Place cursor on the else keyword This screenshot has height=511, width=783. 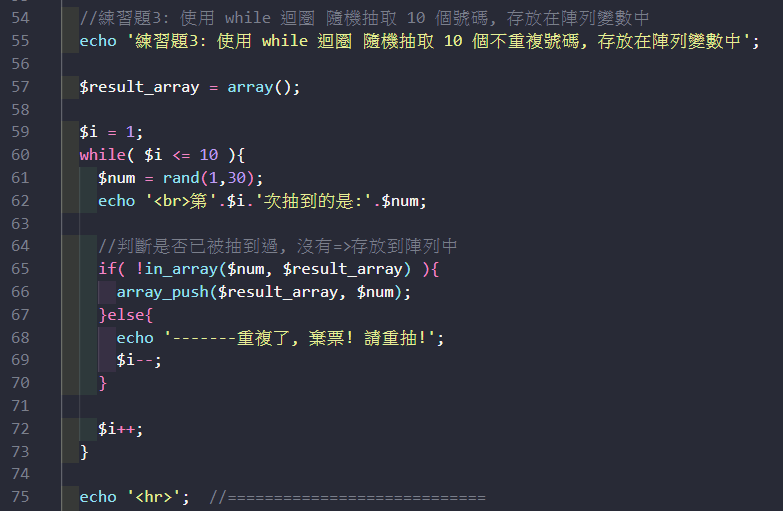[129, 315]
